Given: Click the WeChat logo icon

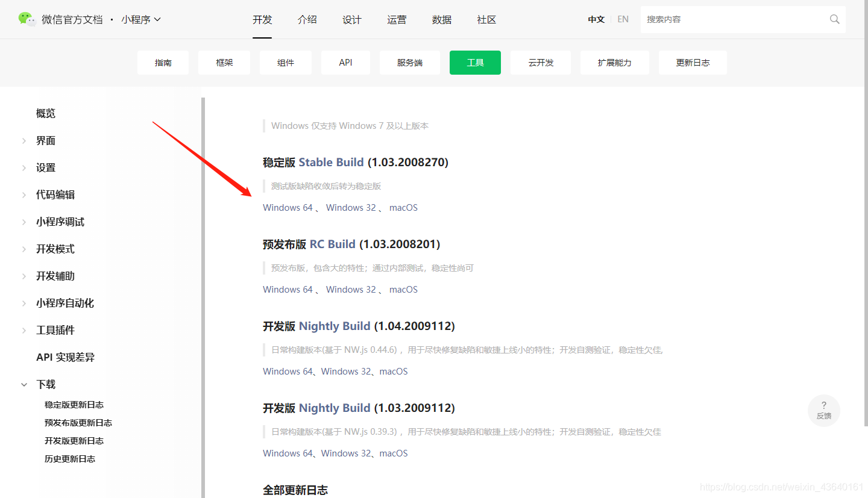Looking at the screenshot, I should pyautogui.click(x=27, y=19).
